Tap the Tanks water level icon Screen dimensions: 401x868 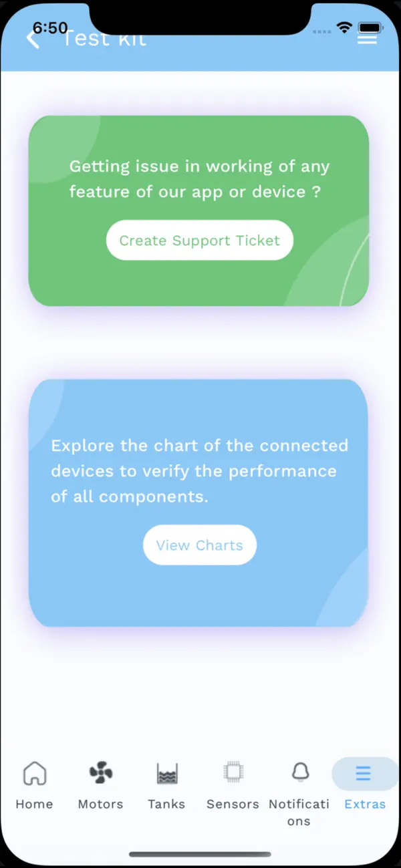166,774
